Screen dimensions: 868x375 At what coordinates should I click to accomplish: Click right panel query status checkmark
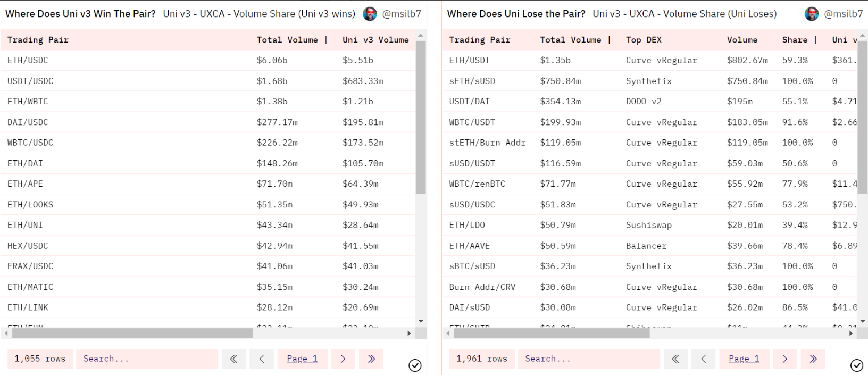857,365
